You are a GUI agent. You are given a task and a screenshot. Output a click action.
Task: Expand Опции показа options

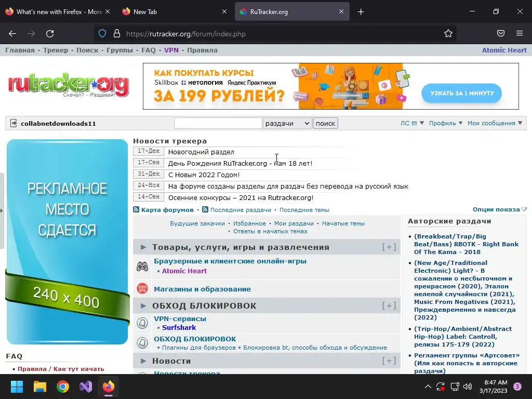pyautogui.click(x=499, y=209)
